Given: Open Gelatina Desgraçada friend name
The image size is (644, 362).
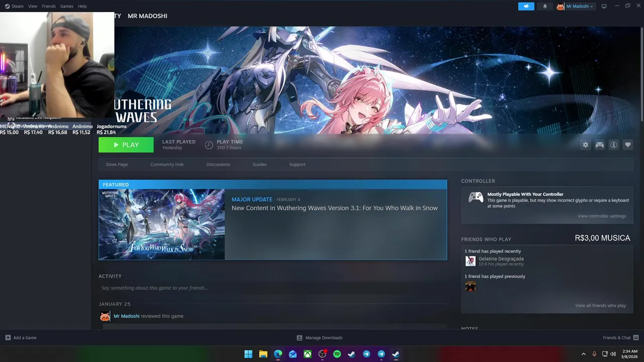Looking at the screenshot, I should coord(501,259).
